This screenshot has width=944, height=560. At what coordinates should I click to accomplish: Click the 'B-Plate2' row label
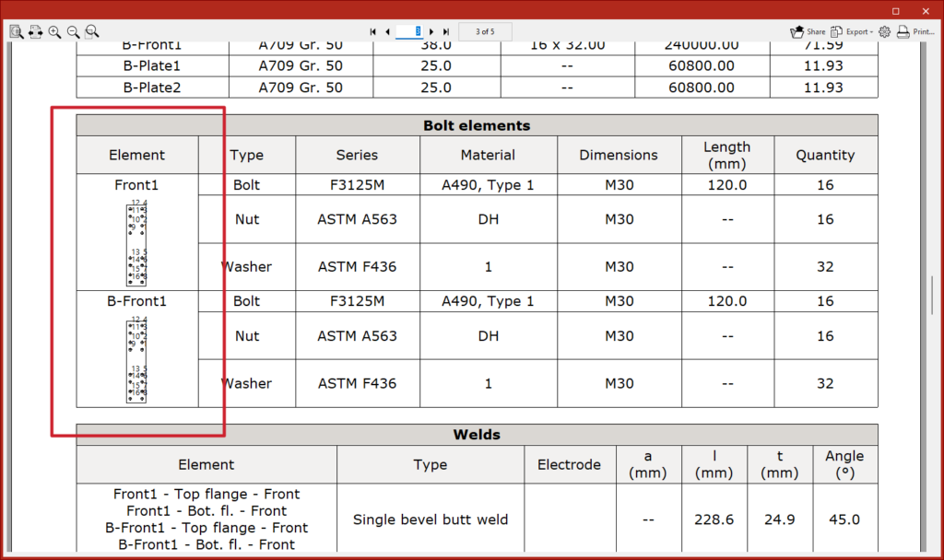(152, 87)
